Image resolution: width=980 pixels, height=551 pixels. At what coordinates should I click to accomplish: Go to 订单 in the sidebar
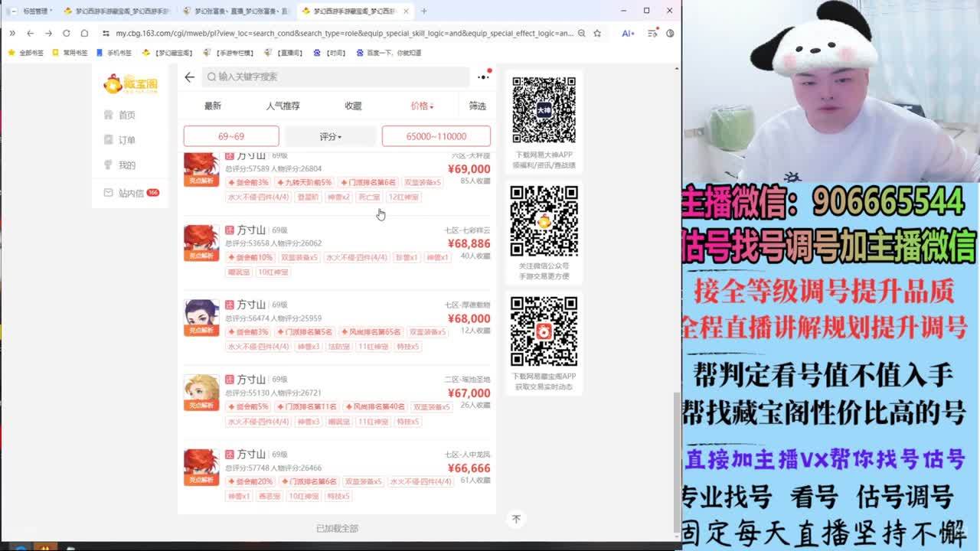[x=126, y=140]
